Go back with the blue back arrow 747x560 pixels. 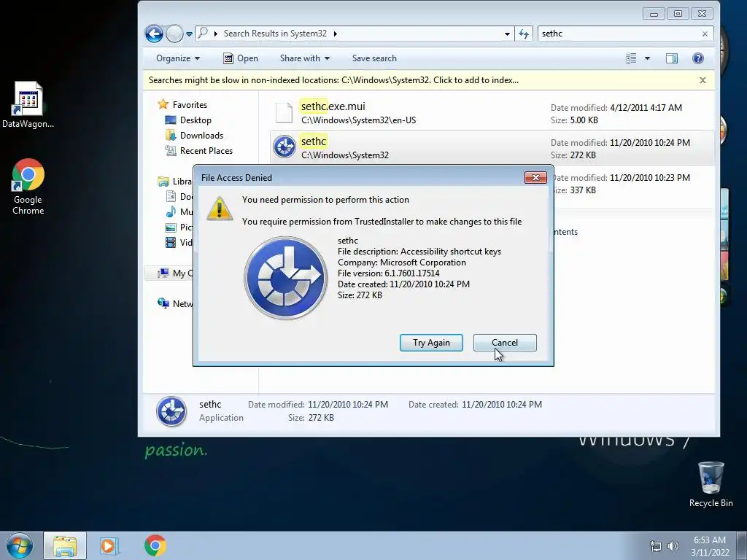(x=154, y=34)
